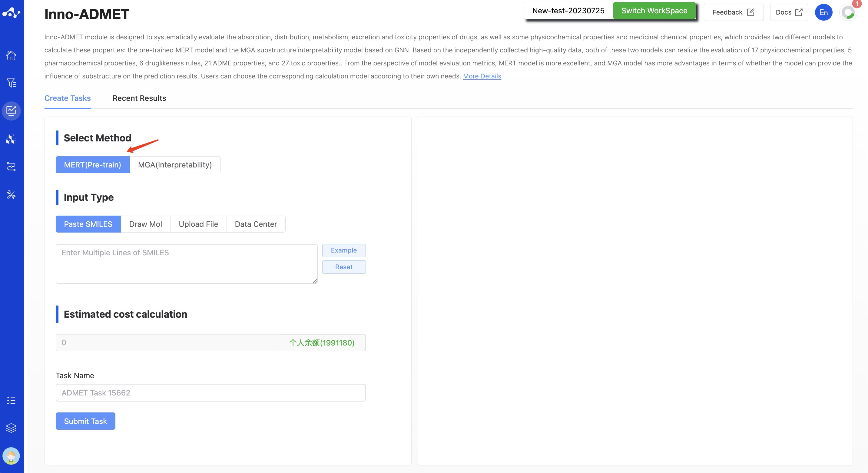The height and width of the screenshot is (473, 868).
Task: Focus the SMILES multi-line text area
Action: tap(186, 264)
